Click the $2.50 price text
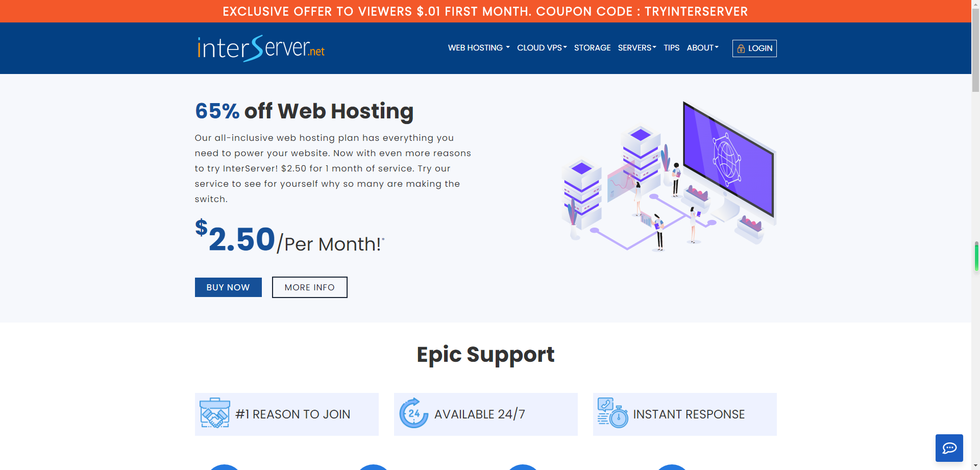This screenshot has height=470, width=980. click(x=235, y=237)
